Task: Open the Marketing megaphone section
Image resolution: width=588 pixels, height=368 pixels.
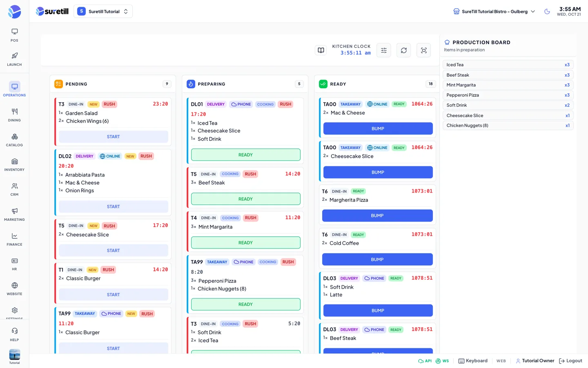Action: [x=14, y=214]
